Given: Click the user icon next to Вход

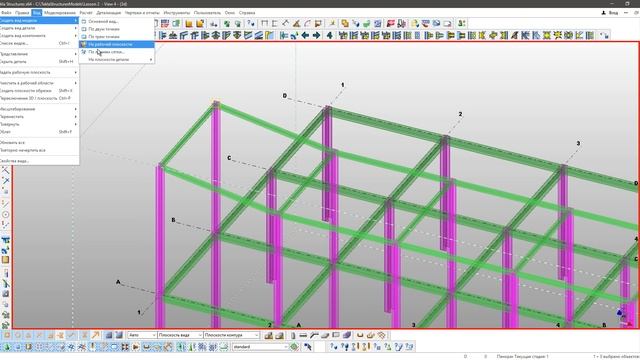Looking at the screenshot, I should [x=603, y=13].
